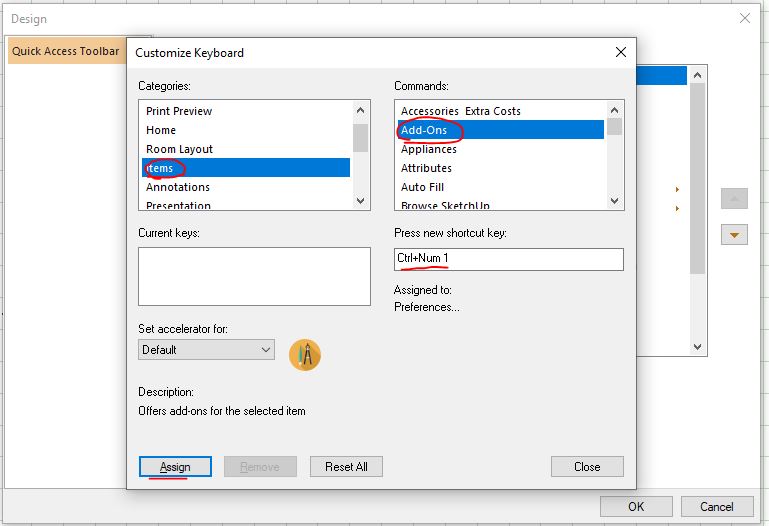
Task: Select the Auto Fill command
Action: 423,187
